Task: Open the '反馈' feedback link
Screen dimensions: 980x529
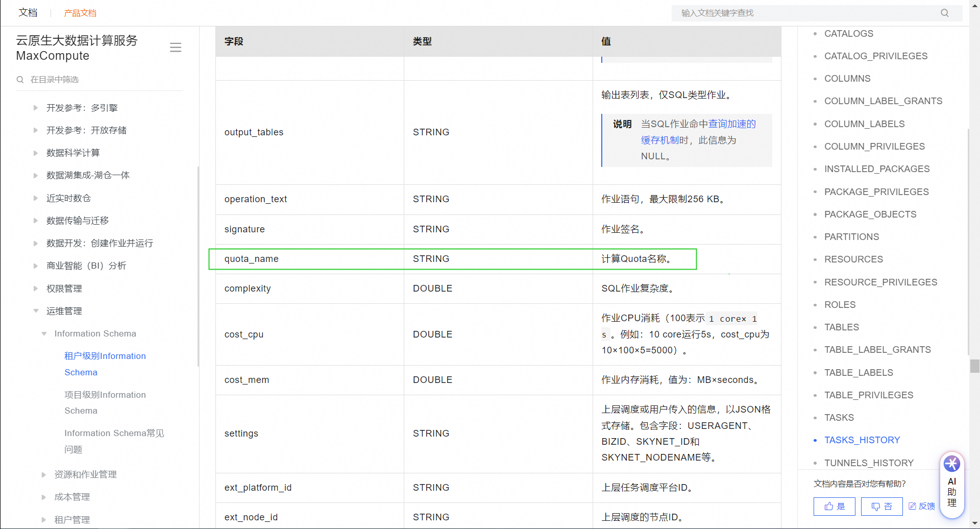Action: (922, 506)
